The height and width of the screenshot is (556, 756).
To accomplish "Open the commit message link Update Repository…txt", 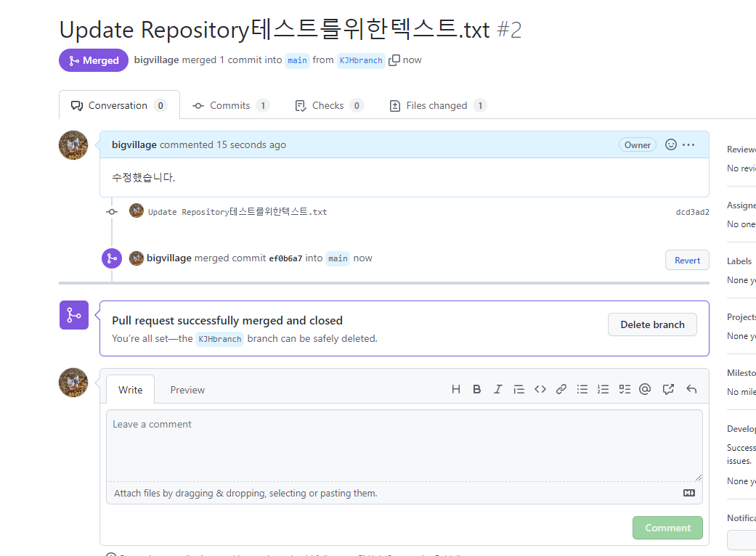I will click(237, 212).
